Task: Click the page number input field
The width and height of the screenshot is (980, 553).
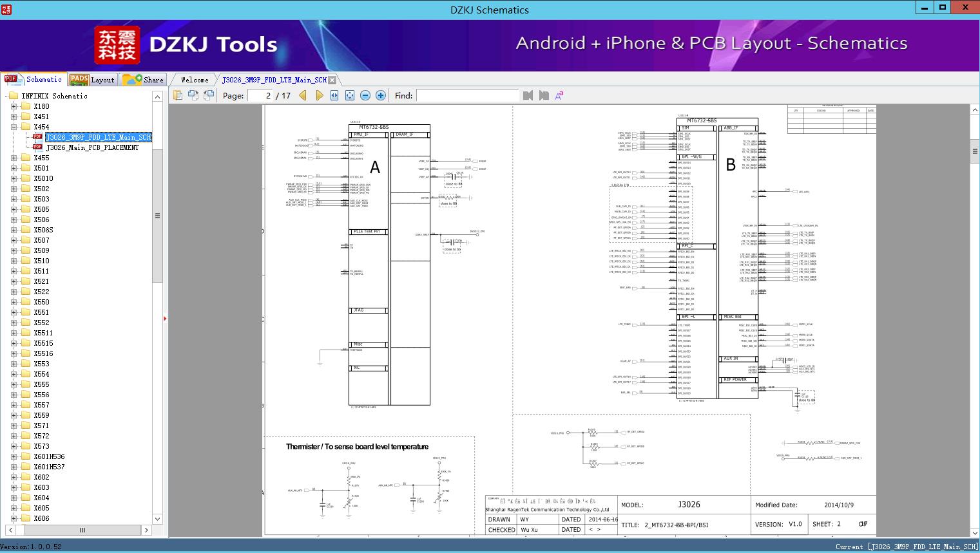Action: tap(260, 95)
